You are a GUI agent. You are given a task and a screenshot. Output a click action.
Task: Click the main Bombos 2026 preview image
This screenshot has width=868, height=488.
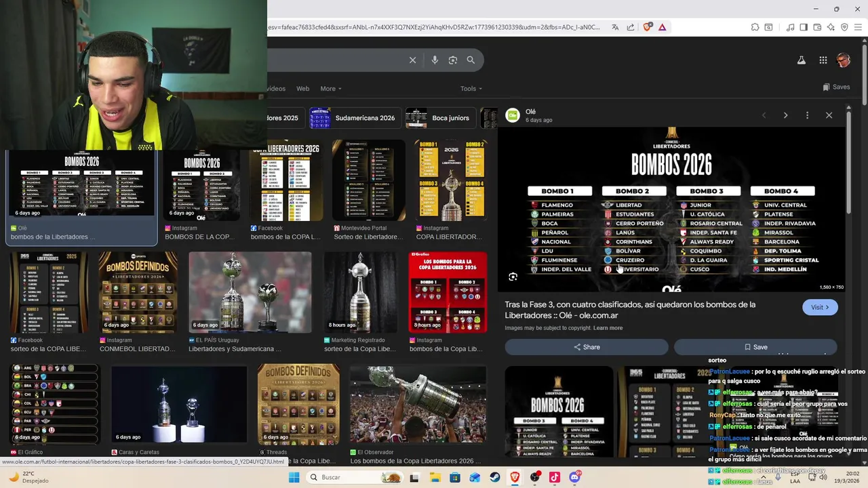(x=672, y=209)
